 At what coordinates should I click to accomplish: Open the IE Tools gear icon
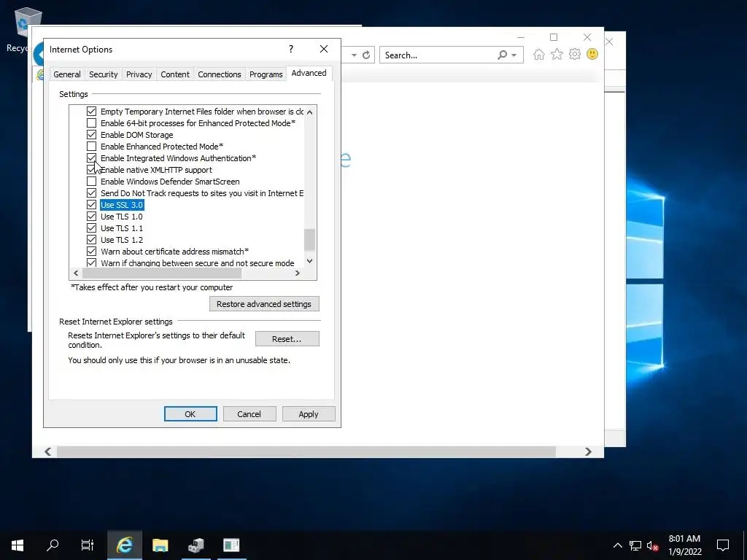(575, 54)
